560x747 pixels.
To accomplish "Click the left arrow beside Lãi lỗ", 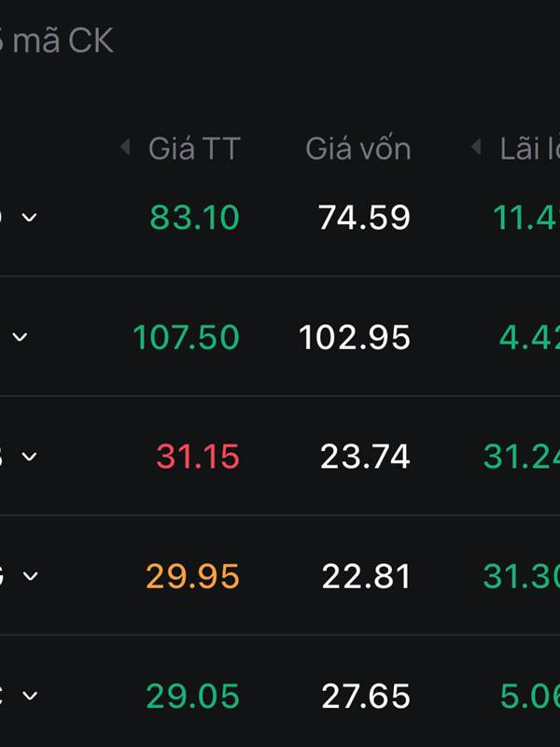I will (x=476, y=148).
